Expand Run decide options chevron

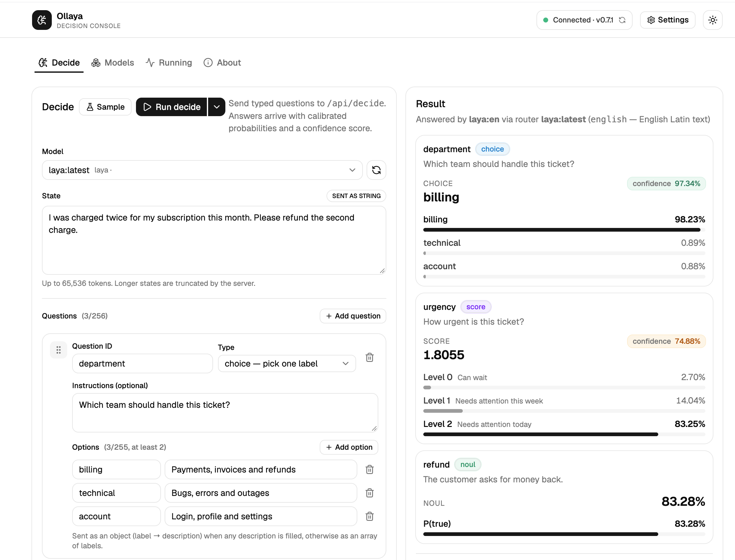click(216, 107)
